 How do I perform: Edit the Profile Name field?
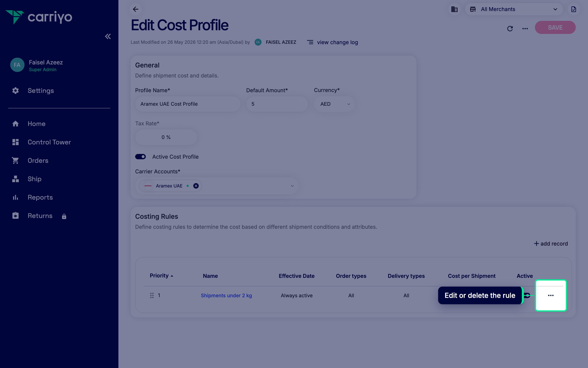[x=188, y=104]
